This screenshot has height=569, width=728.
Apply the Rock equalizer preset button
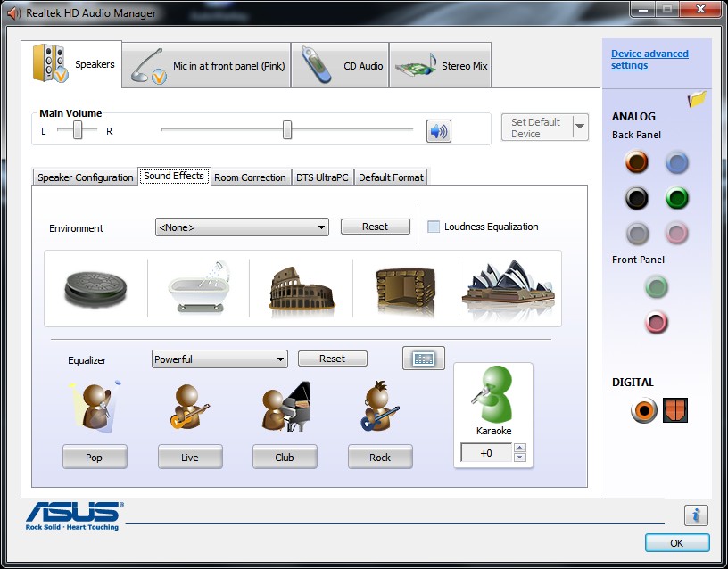click(380, 458)
